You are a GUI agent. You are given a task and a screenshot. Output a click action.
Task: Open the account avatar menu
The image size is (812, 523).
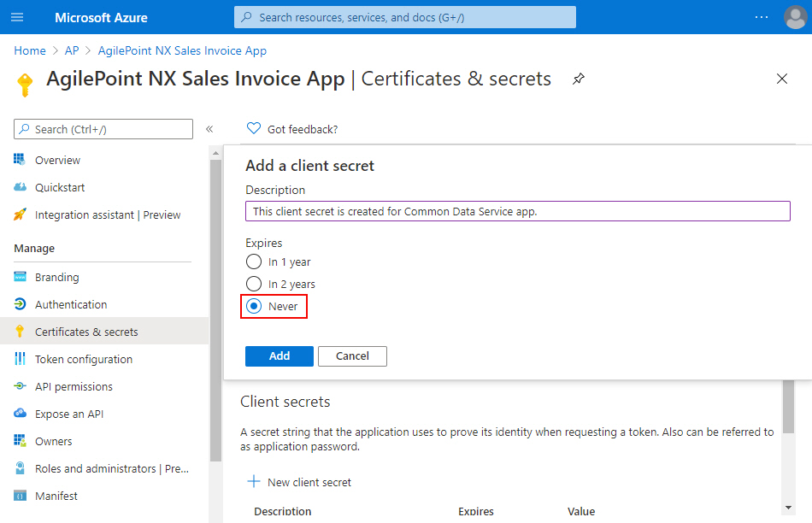coord(796,18)
